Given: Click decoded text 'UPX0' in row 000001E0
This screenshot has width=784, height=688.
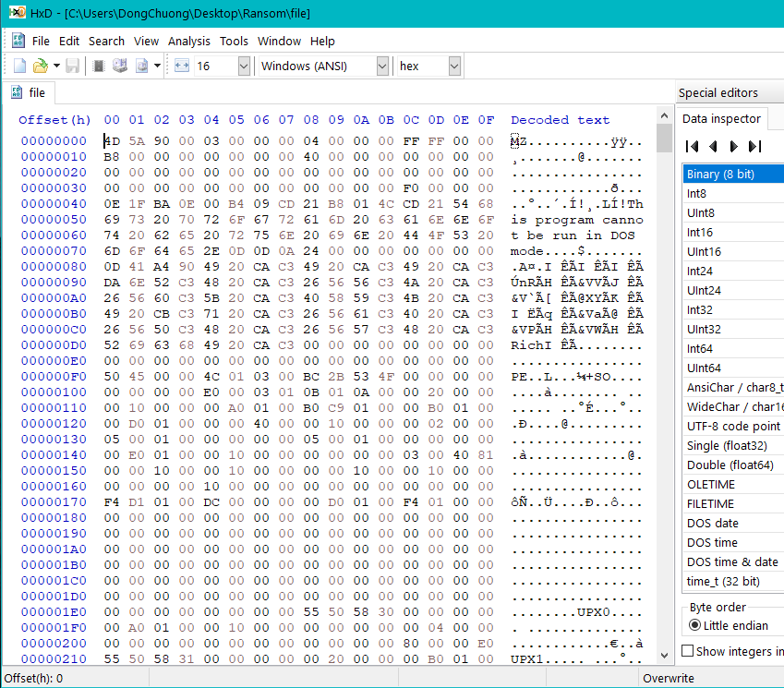Looking at the screenshot, I should coord(594,612).
